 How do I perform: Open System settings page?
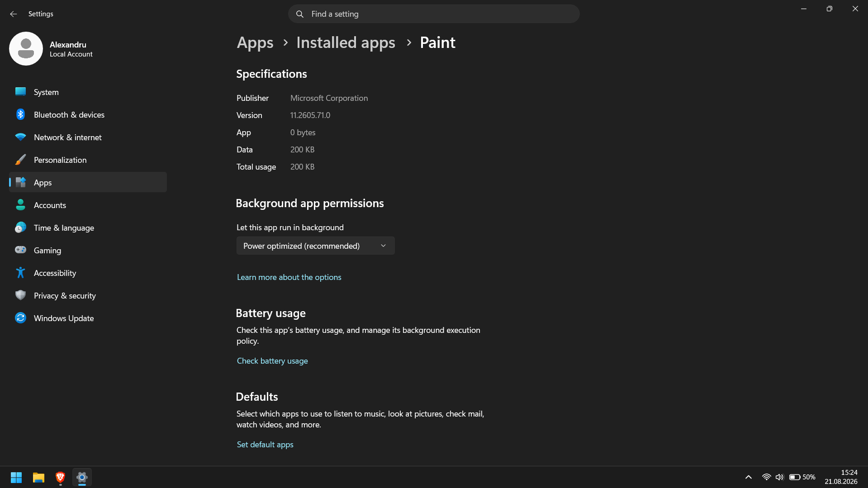pos(88,92)
